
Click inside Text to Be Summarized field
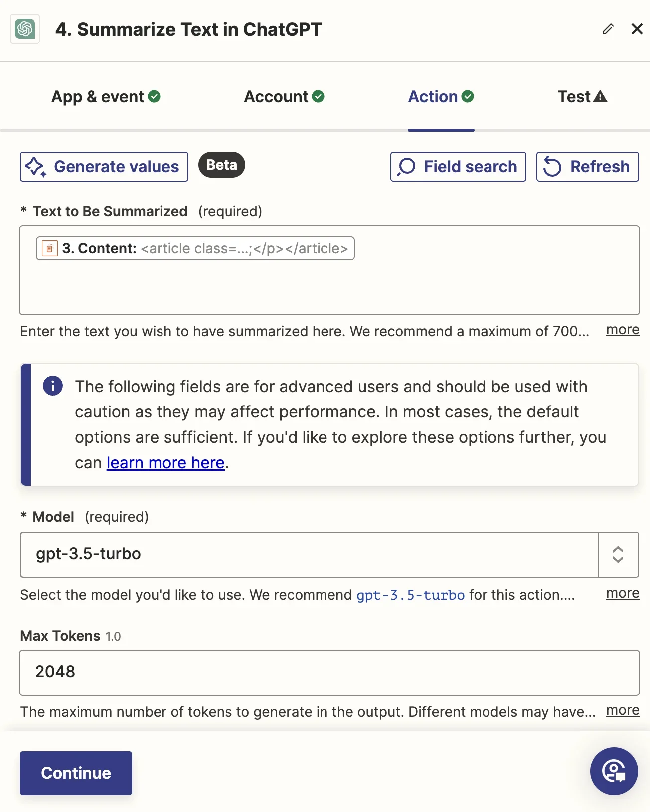329,270
